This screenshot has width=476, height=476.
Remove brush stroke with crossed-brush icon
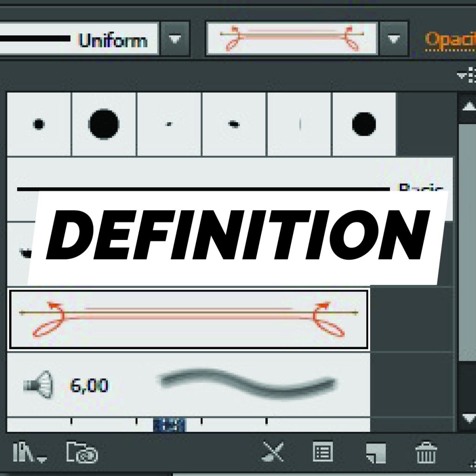[x=273, y=452]
